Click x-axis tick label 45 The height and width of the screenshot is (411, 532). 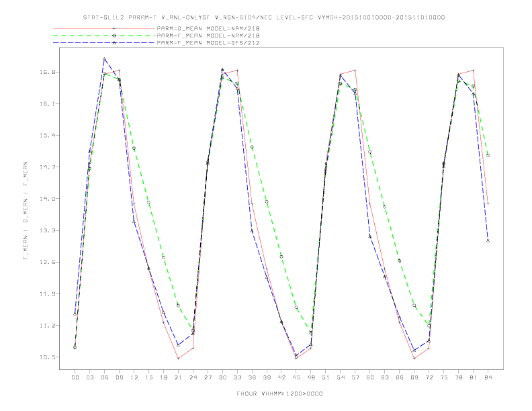point(296,377)
